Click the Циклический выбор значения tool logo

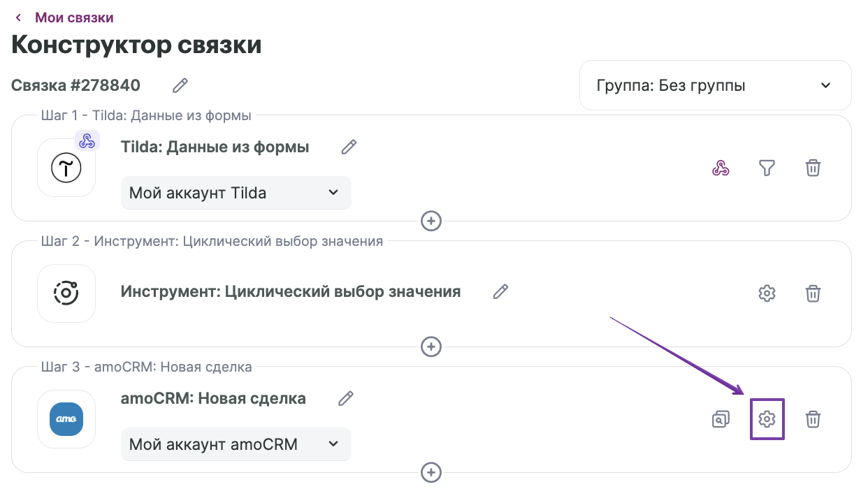pos(66,293)
